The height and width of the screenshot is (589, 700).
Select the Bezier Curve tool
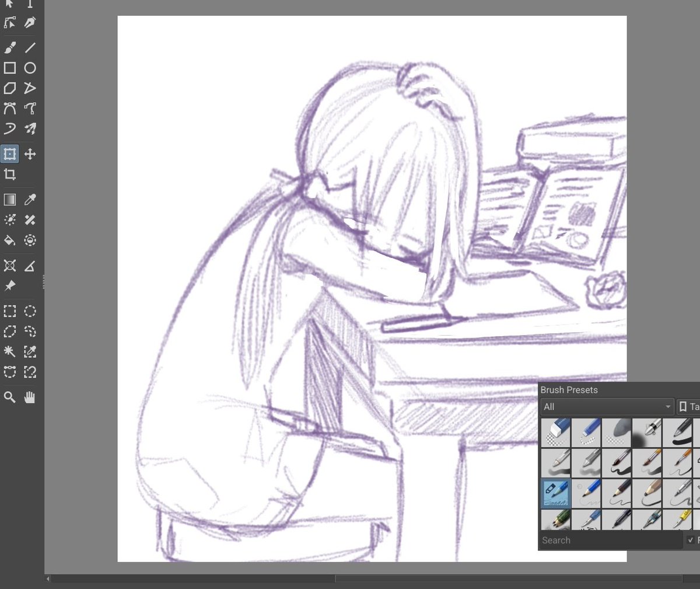click(10, 109)
